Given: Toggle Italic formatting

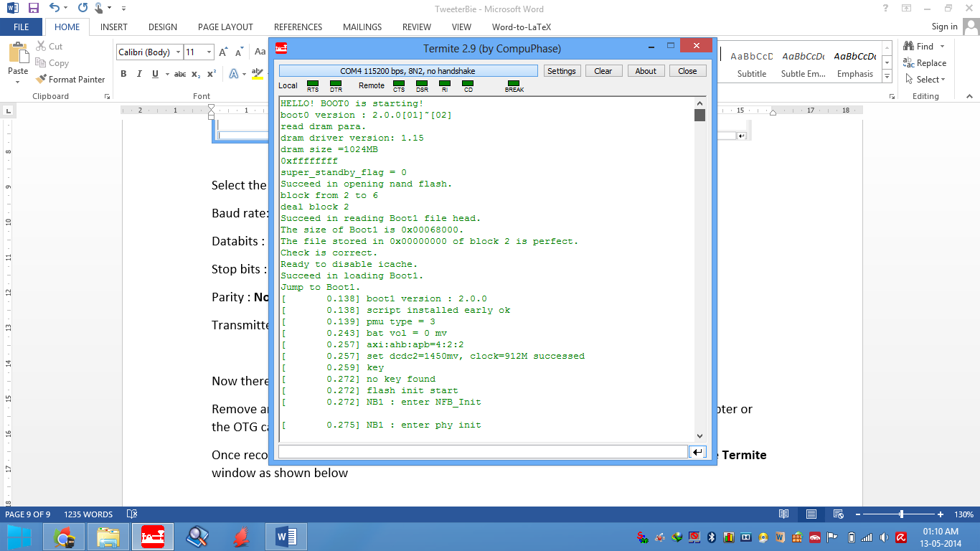Looking at the screenshot, I should [x=139, y=74].
